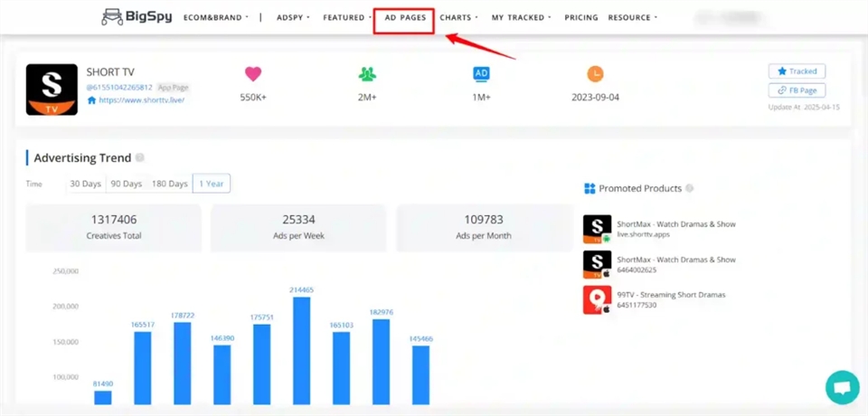Click the Advertising Trend info icon
The width and height of the screenshot is (868, 416).
(140, 158)
